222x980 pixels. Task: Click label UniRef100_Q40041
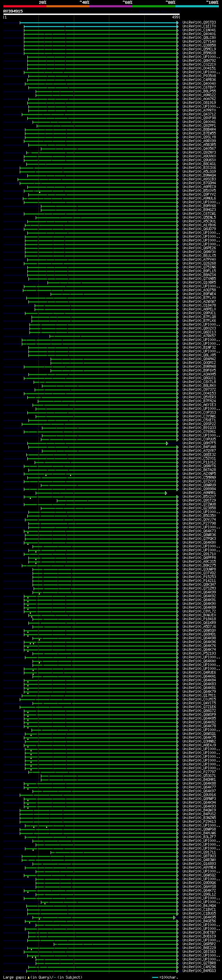point(199,122)
